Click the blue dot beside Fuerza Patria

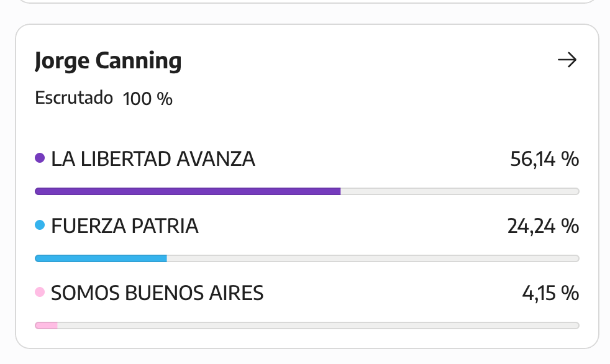[x=40, y=225]
